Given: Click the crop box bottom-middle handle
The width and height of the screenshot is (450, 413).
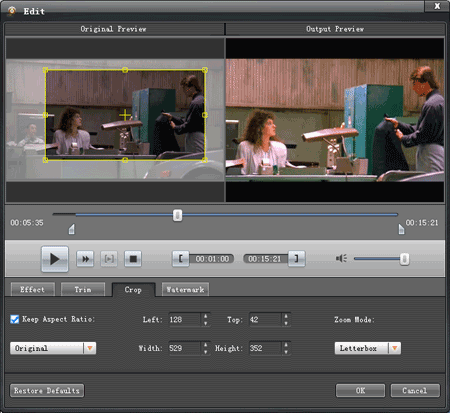Looking at the screenshot, I should (125, 160).
